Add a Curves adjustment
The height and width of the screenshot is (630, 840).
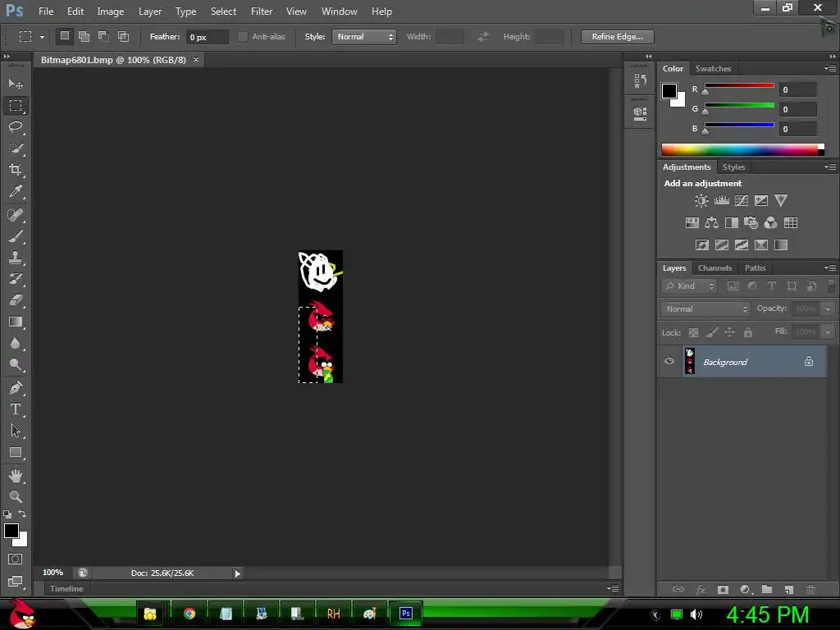pos(742,201)
